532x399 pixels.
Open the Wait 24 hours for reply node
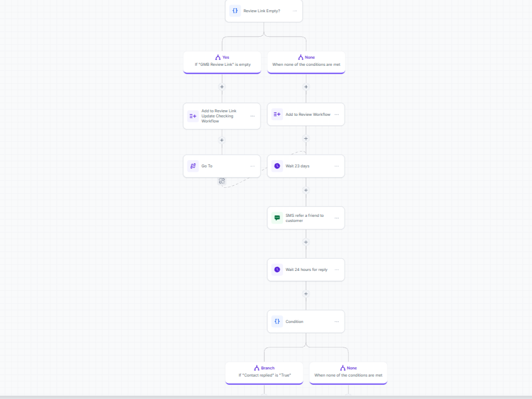coord(306,269)
